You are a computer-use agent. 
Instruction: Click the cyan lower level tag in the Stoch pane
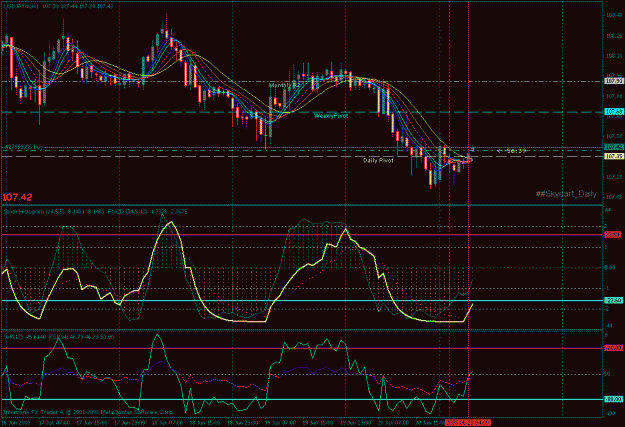[x=613, y=300]
